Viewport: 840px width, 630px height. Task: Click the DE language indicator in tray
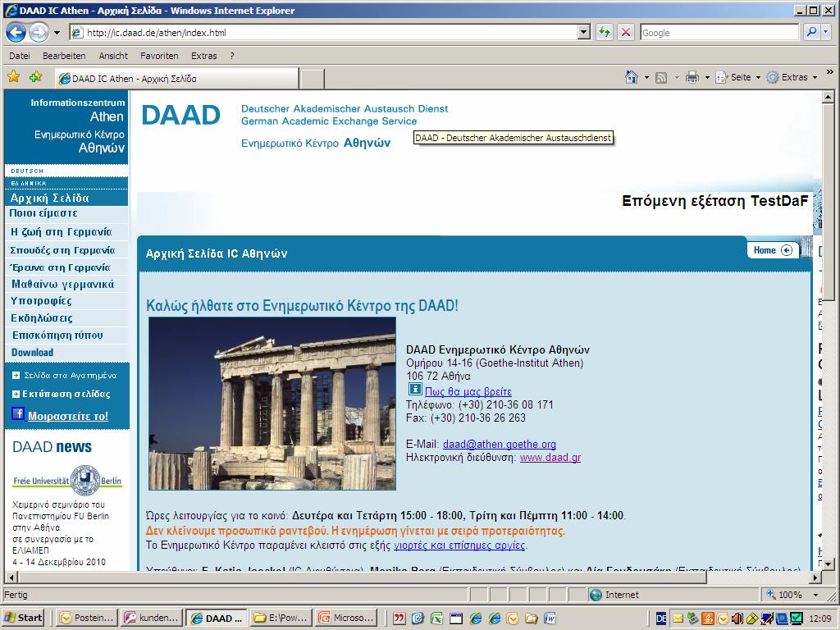[662, 619]
